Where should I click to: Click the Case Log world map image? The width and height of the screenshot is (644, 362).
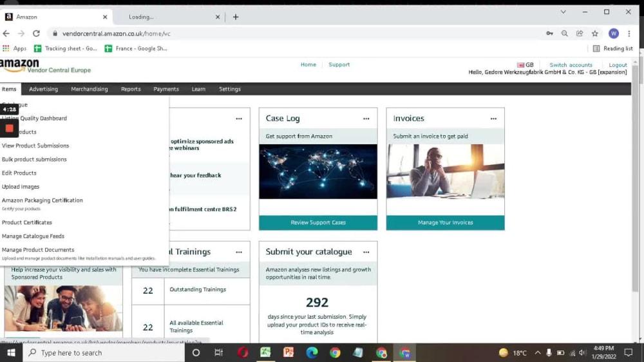pyautogui.click(x=318, y=171)
